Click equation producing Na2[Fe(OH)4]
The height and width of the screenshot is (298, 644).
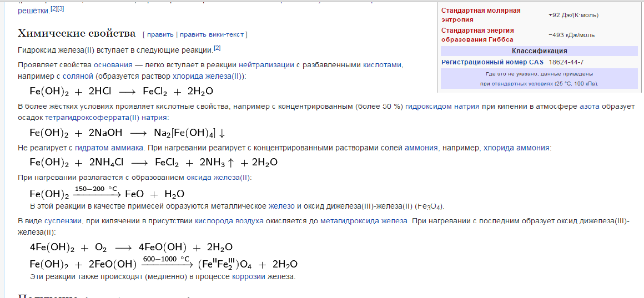click(x=128, y=133)
